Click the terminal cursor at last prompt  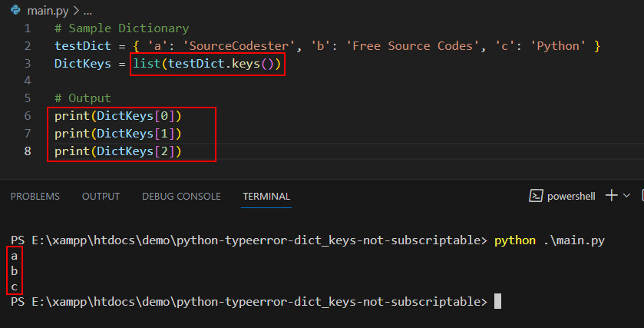497,301
